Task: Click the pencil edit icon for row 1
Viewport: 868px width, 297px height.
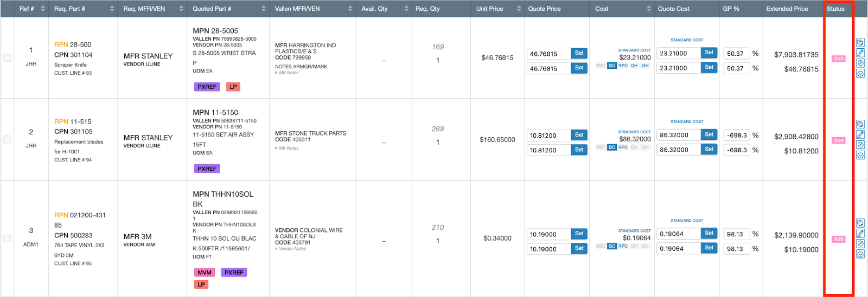Action: point(860,53)
